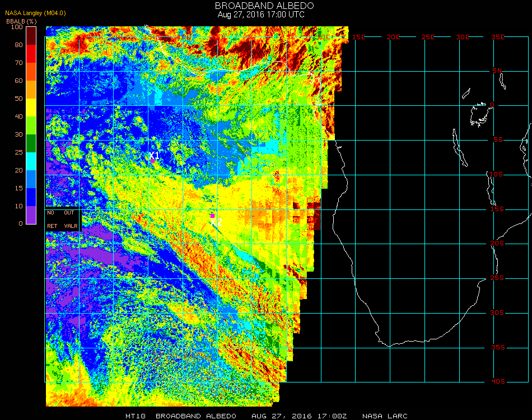Select the orange 50-60 legend swatch
This screenshot has height=420, width=532.
[x=31, y=90]
